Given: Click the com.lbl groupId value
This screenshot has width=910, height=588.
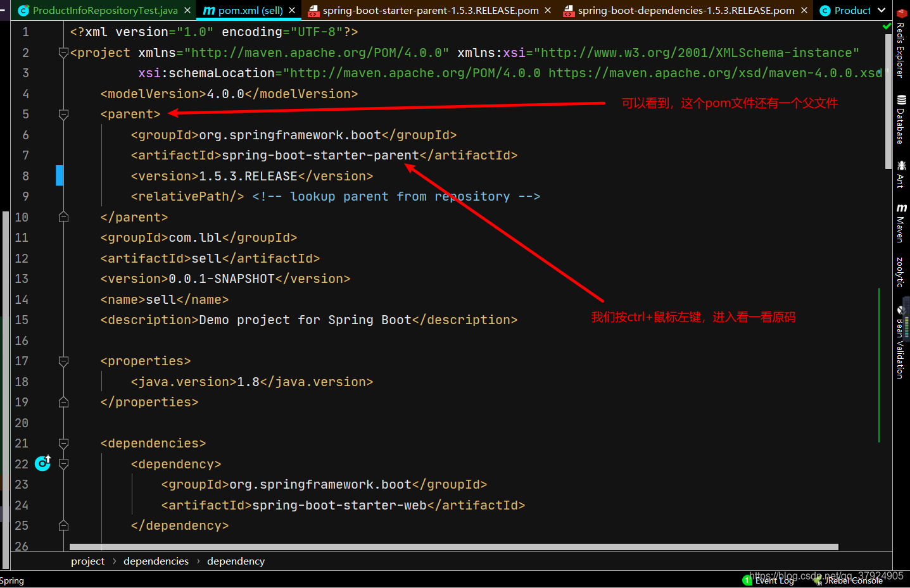Looking at the screenshot, I should 195,238.
